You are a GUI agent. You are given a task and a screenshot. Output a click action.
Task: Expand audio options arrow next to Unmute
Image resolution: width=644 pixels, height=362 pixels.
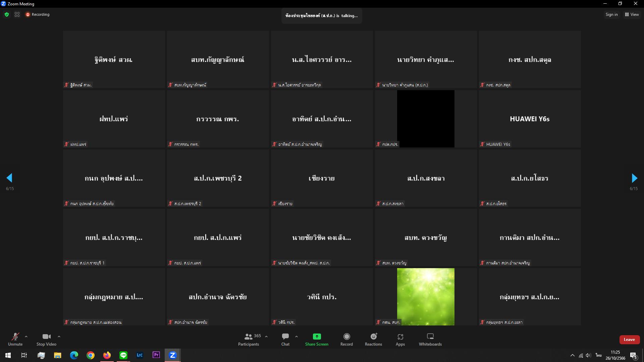(x=26, y=337)
